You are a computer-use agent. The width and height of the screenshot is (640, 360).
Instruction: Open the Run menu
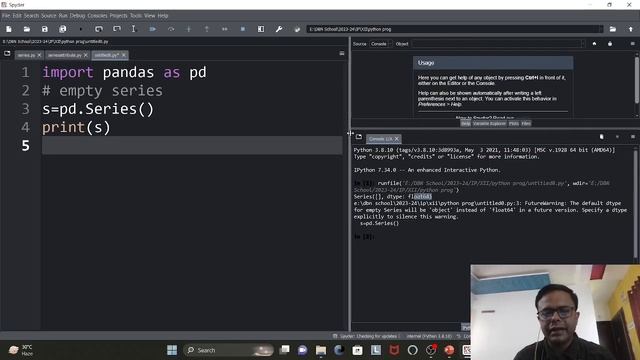tap(63, 16)
